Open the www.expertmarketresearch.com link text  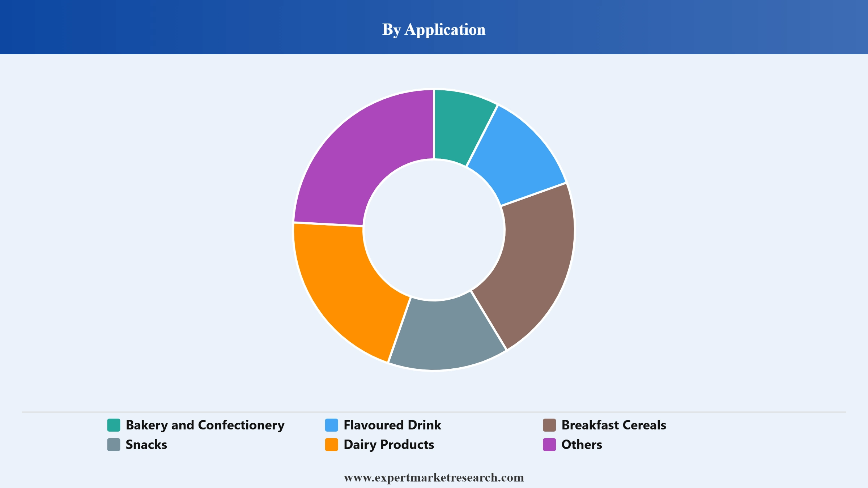(434, 478)
